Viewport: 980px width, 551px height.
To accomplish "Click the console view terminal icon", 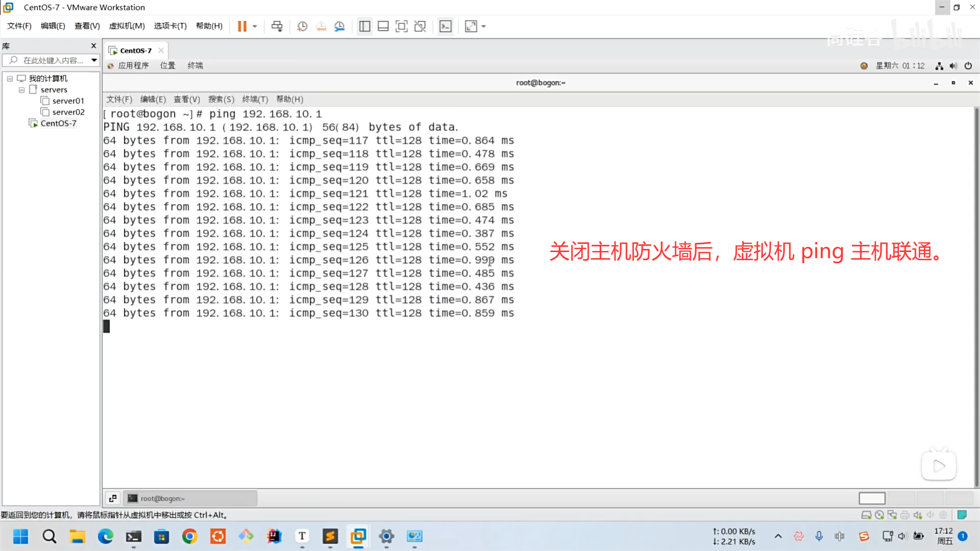I will pyautogui.click(x=446, y=26).
